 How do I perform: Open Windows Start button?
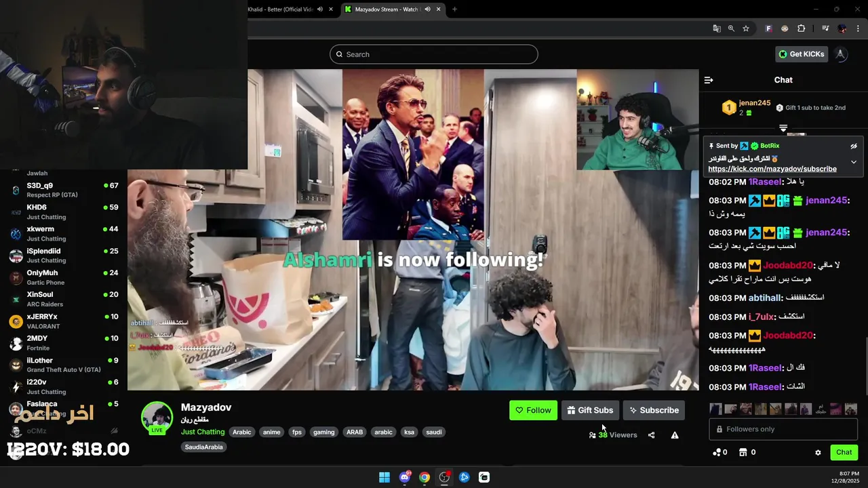pyautogui.click(x=384, y=477)
